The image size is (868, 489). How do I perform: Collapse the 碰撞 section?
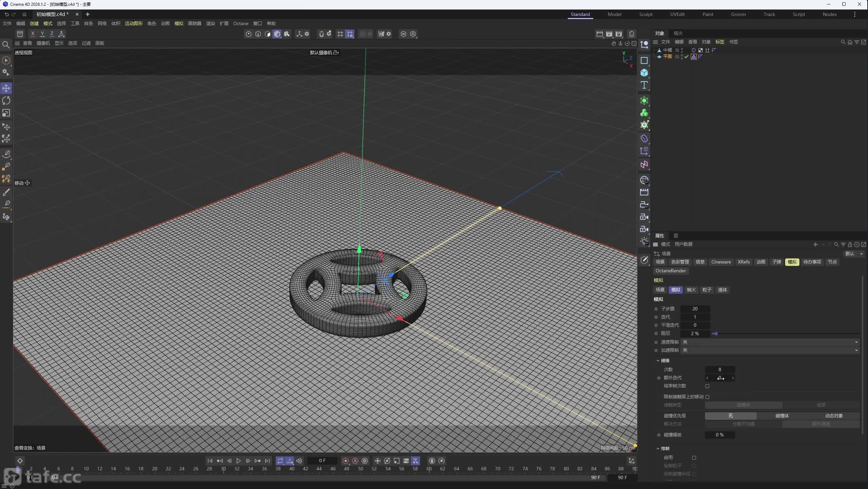click(x=658, y=361)
